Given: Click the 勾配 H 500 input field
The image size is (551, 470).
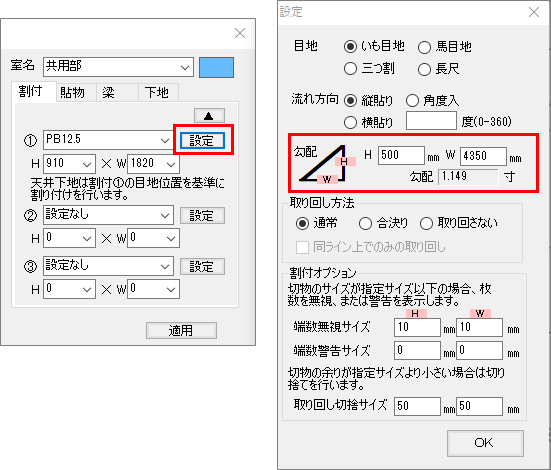Looking at the screenshot, I should pyautogui.click(x=401, y=155).
